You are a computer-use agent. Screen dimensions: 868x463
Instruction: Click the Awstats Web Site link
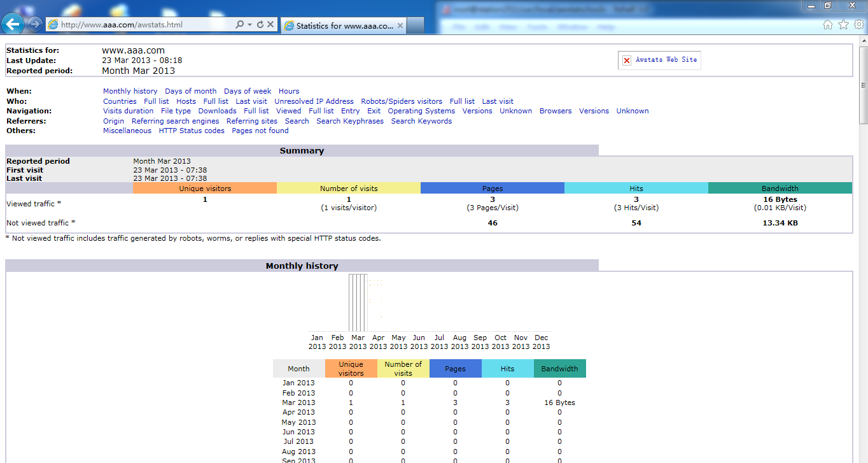click(666, 59)
